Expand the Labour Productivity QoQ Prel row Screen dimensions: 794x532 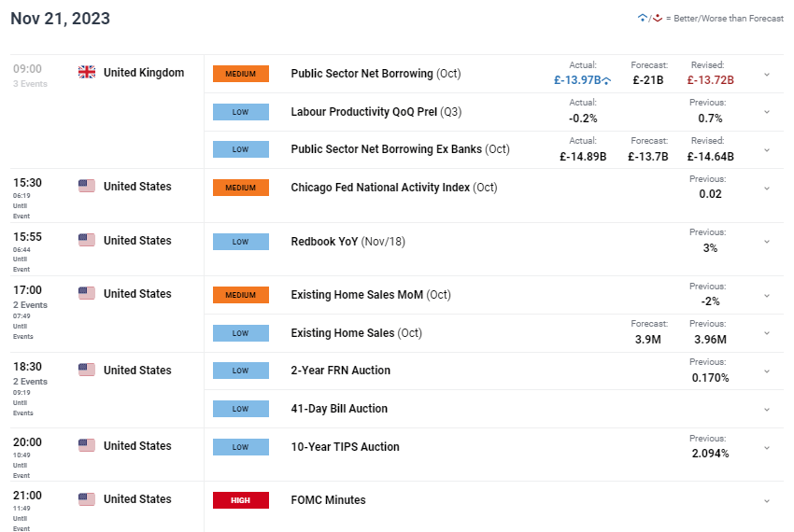point(767,112)
